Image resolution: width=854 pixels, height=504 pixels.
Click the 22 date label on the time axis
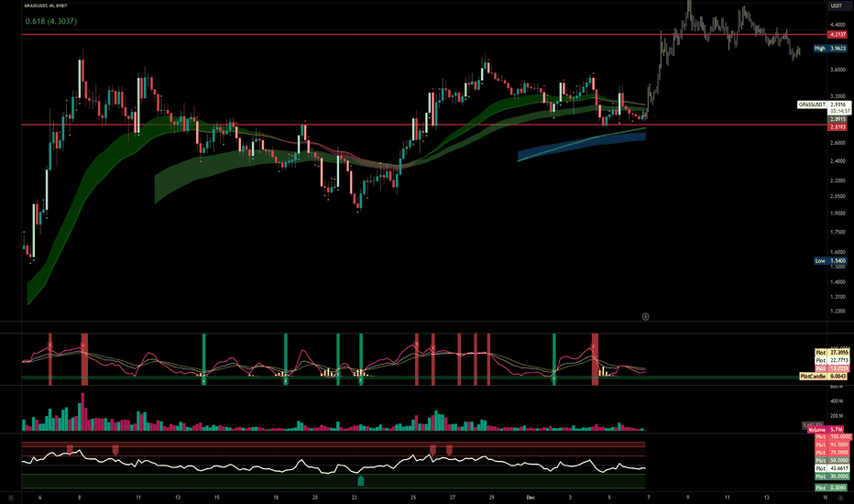tap(354, 498)
